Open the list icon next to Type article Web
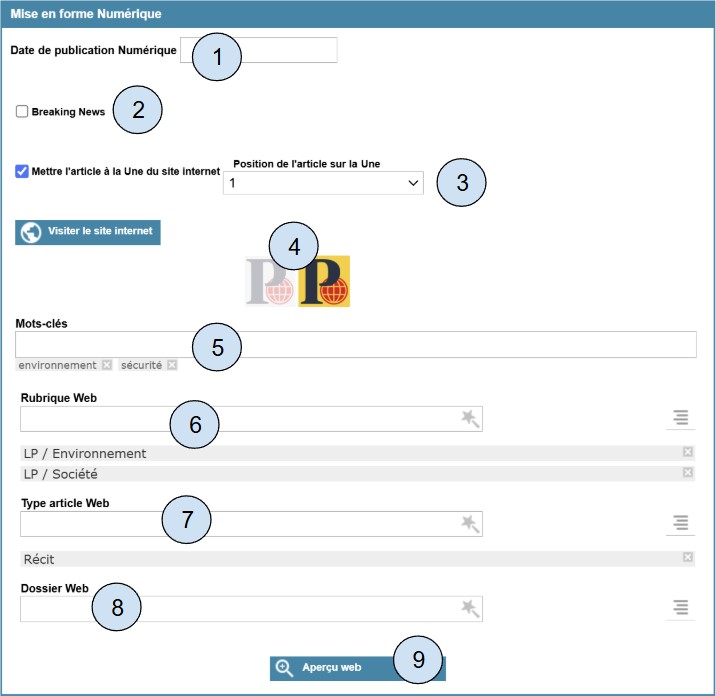 (x=680, y=523)
